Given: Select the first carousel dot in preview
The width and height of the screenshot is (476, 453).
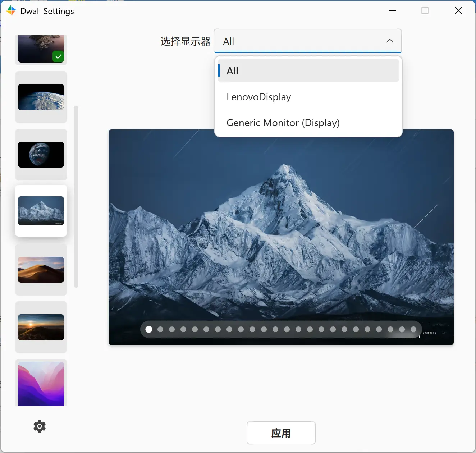Looking at the screenshot, I should click(148, 329).
